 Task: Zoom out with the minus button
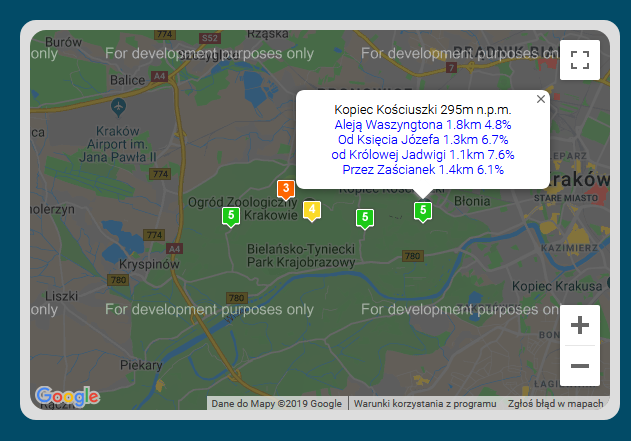pyautogui.click(x=579, y=366)
